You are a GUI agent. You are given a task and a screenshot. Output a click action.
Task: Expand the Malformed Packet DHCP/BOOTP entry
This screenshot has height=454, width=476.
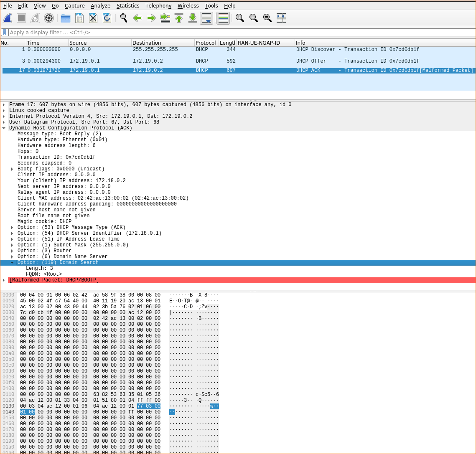coord(4,280)
